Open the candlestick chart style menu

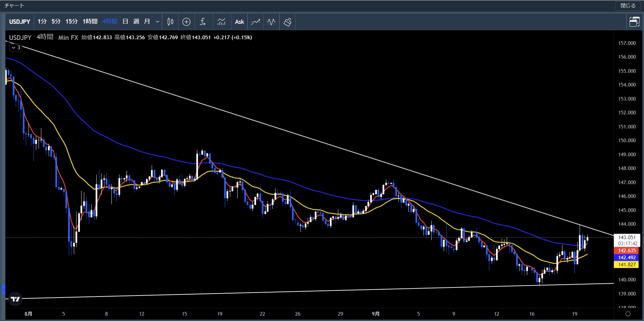click(x=170, y=22)
